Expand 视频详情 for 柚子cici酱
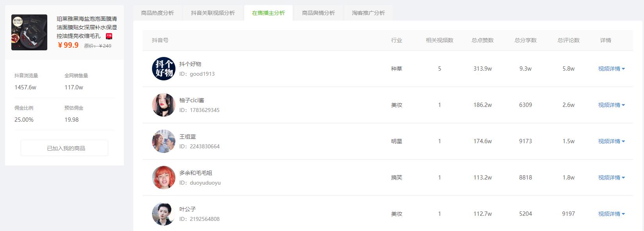 (x=611, y=105)
